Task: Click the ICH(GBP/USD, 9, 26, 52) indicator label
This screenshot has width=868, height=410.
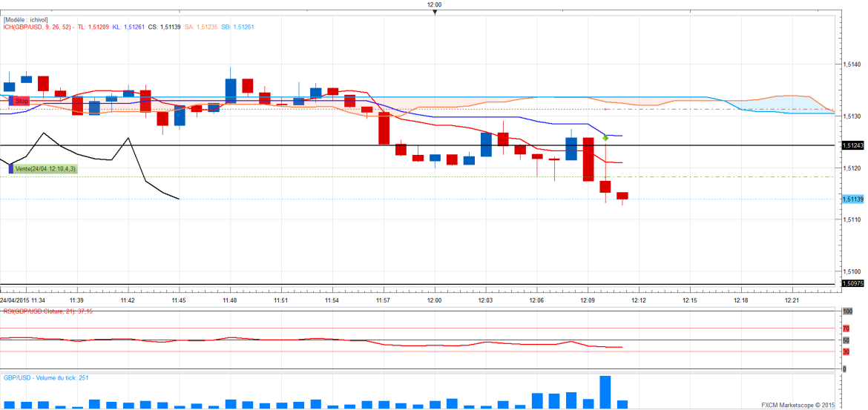Action: point(36,27)
